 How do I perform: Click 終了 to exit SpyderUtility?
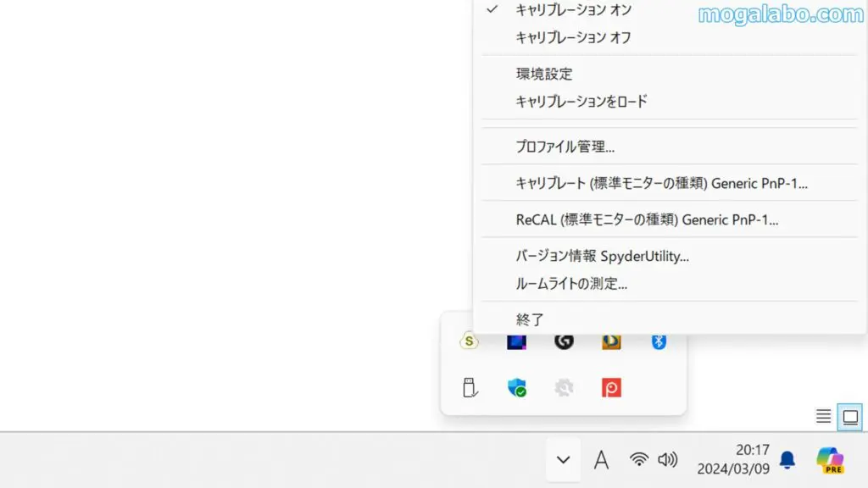click(x=530, y=319)
